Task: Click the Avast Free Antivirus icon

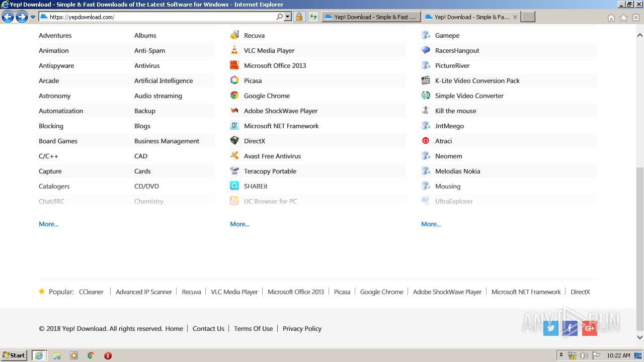Action: (234, 156)
